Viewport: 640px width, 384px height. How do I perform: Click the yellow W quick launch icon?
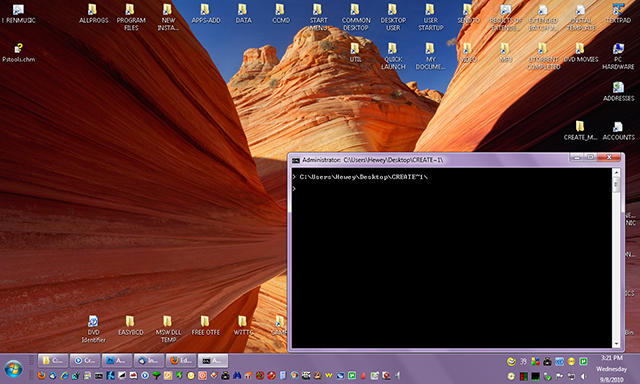coord(329,376)
